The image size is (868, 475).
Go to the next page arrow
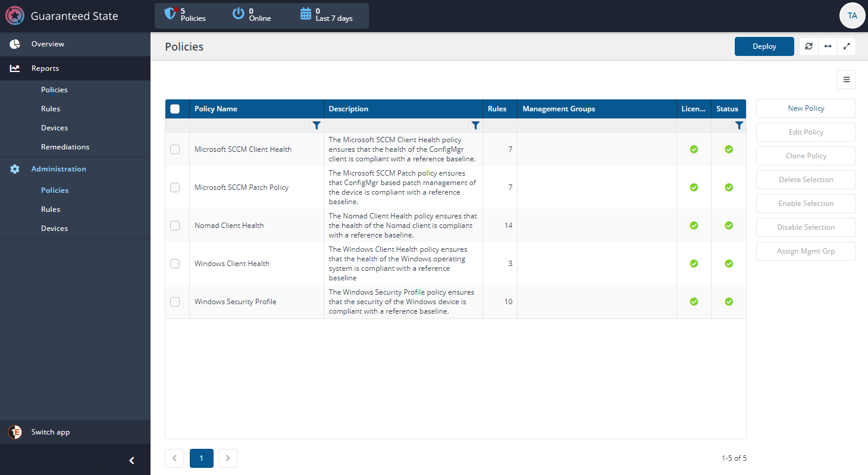(x=228, y=458)
